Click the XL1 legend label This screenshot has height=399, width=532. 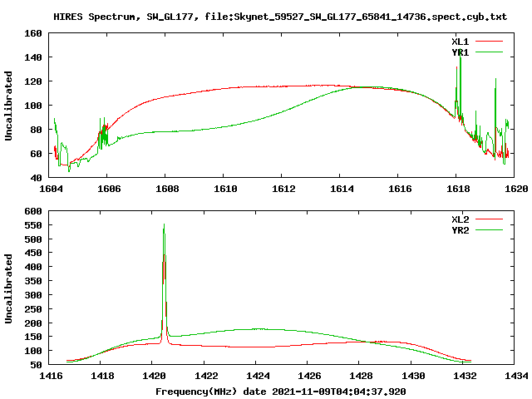[461, 42]
